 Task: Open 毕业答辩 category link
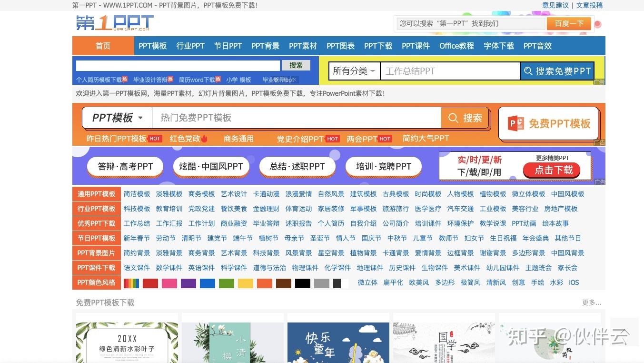click(267, 223)
